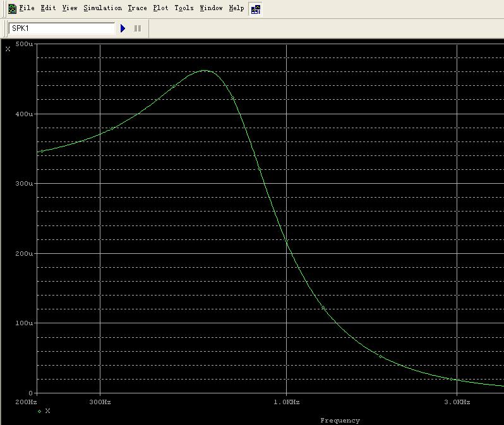Open the Simulation menu

(x=102, y=8)
